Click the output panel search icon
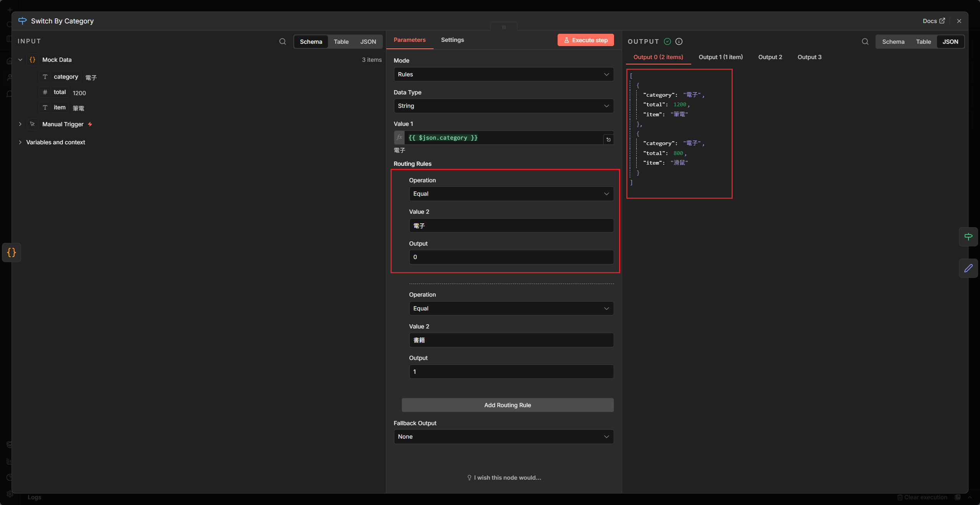Screen dimensions: 980x505 pyautogui.click(x=865, y=41)
